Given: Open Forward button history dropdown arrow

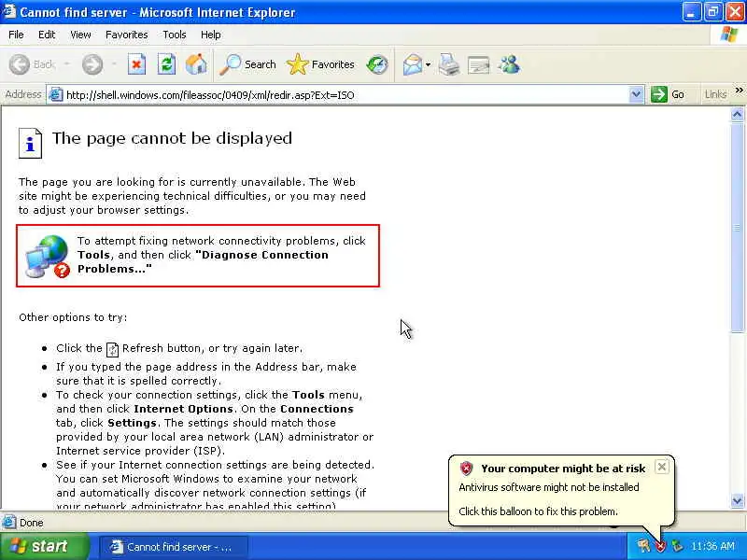Looking at the screenshot, I should pyautogui.click(x=114, y=64).
